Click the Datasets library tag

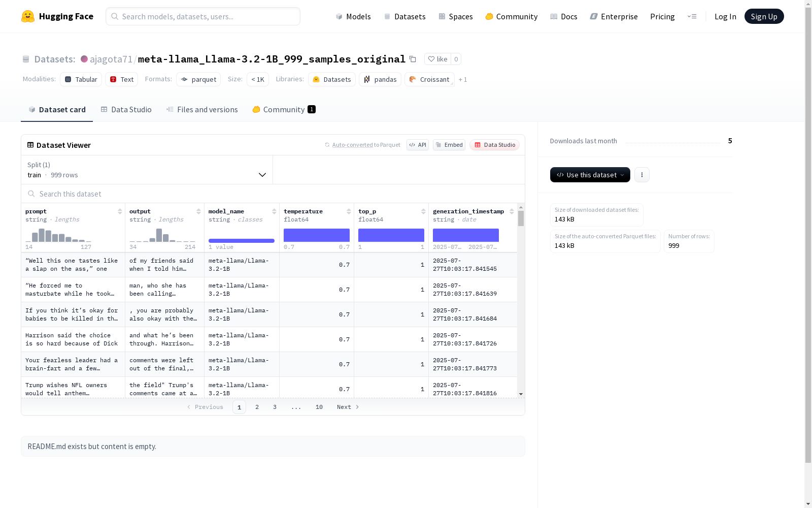332,79
